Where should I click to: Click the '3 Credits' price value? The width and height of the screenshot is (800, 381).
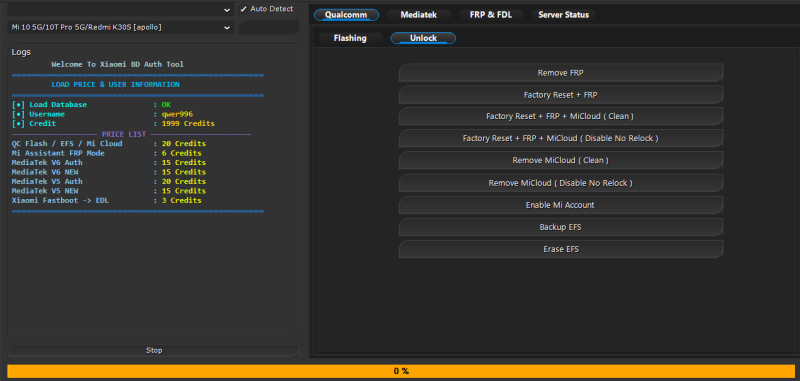coord(181,200)
